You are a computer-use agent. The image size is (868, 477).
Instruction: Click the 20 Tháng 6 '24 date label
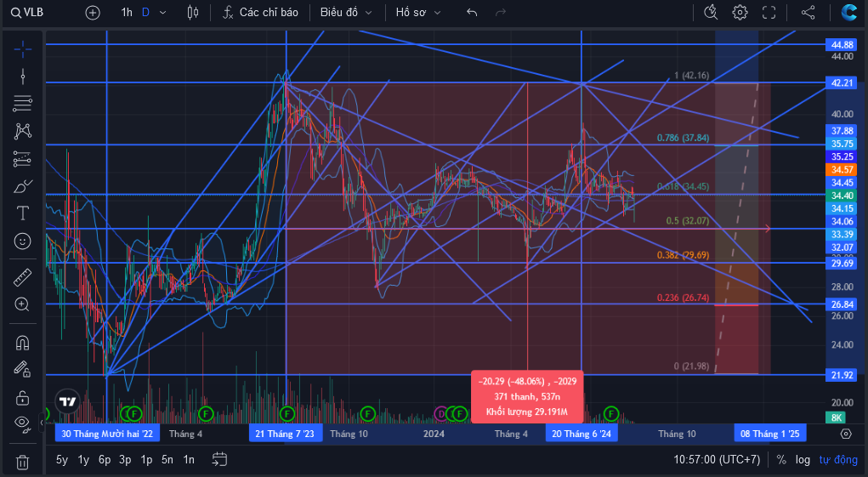tap(582, 434)
